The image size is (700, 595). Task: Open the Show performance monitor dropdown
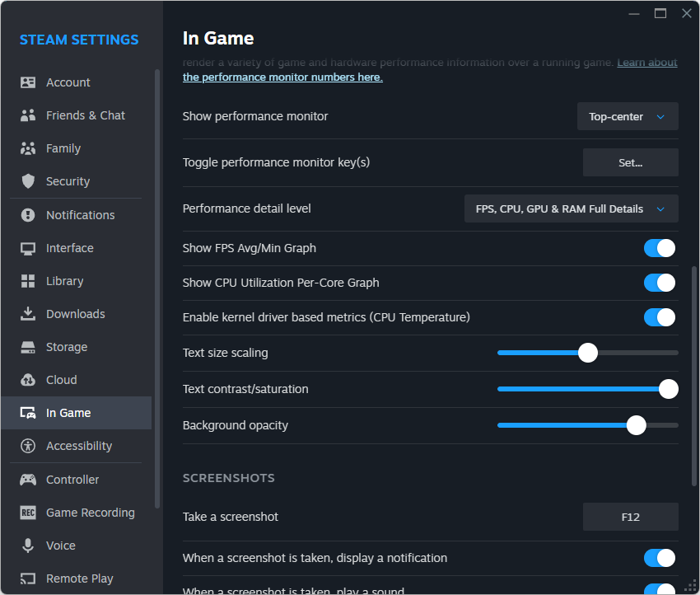click(x=628, y=116)
